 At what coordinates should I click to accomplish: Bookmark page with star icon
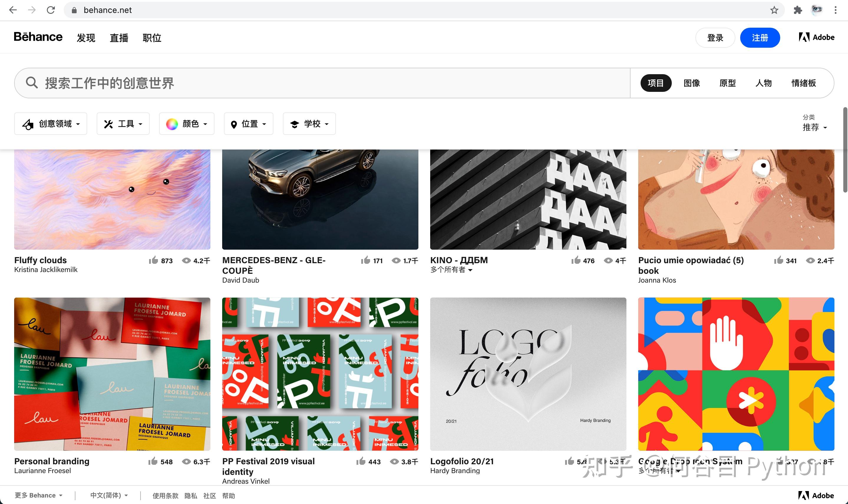[774, 10]
